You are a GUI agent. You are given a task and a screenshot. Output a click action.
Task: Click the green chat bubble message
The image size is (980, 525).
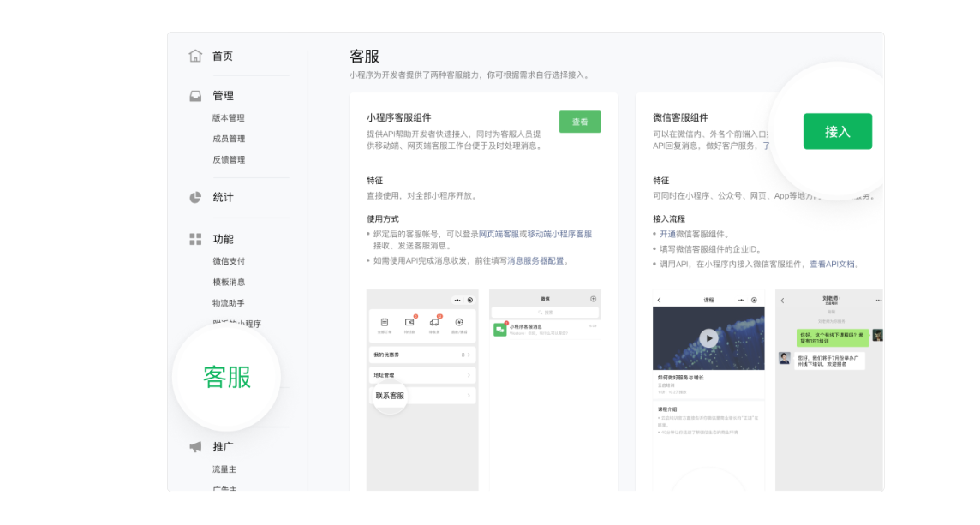832,337
